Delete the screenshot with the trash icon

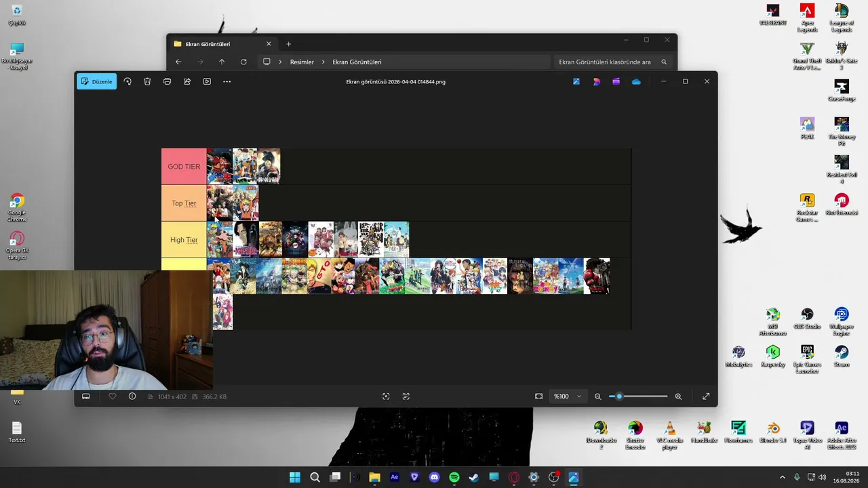(147, 81)
